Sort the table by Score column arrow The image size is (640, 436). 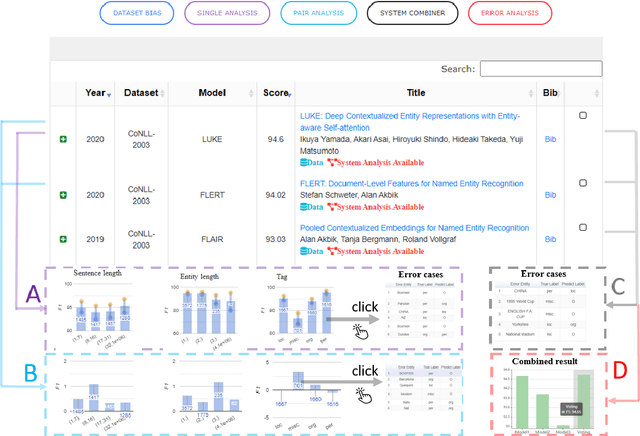(x=289, y=93)
